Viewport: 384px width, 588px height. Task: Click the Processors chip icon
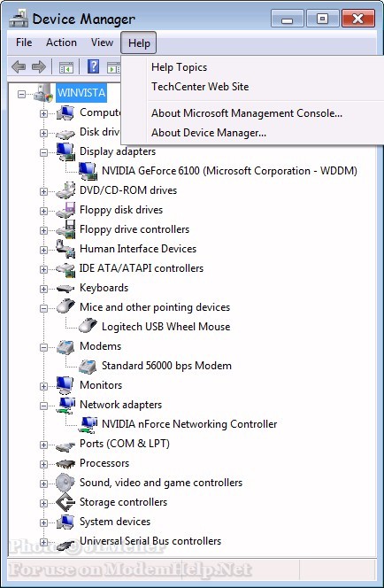pos(65,464)
